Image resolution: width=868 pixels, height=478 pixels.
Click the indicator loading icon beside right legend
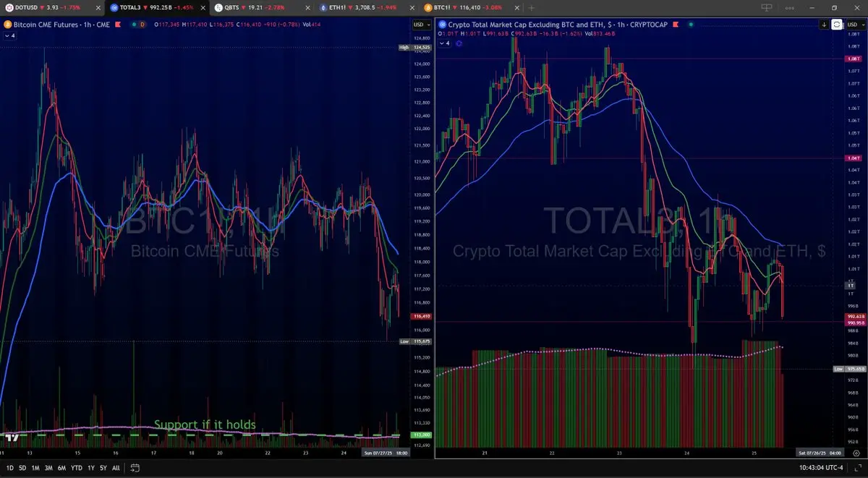pyautogui.click(x=459, y=43)
